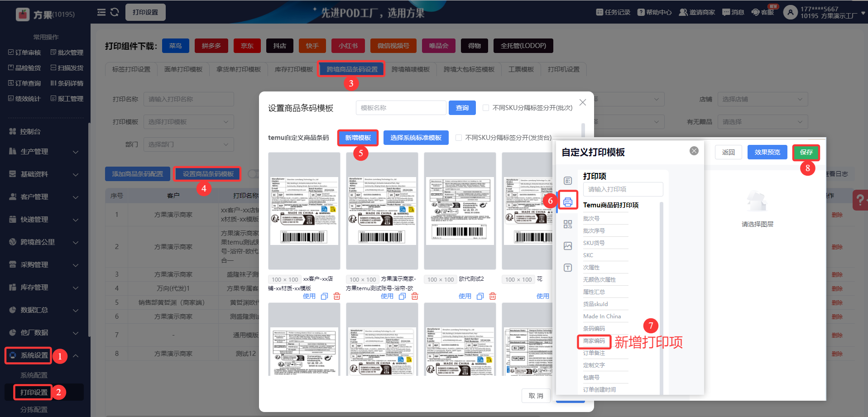Select the QR code icon in template panel

568,224
